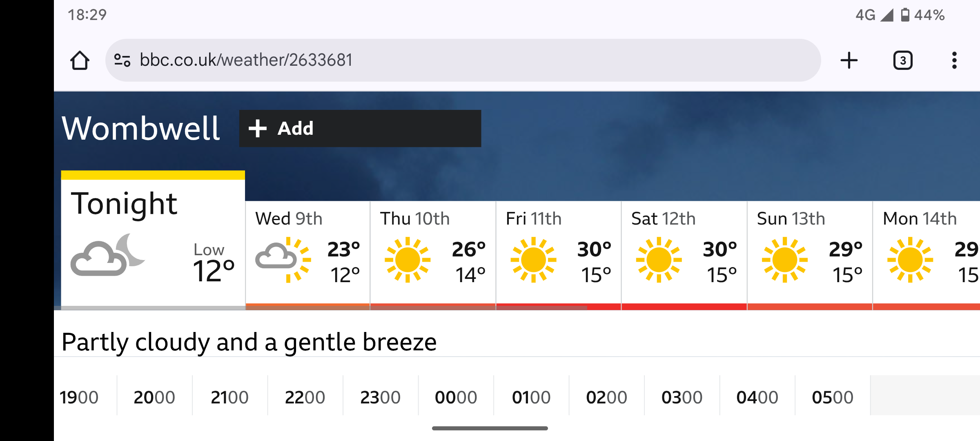Open the tab switcher showing 3 tabs
Viewport: 980px width, 441px height.
click(x=903, y=60)
